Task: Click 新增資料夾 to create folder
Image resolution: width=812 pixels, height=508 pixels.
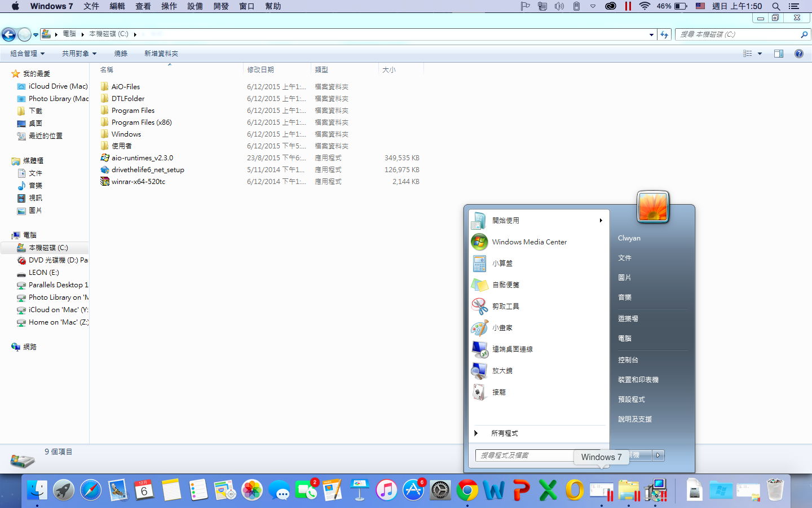Action: [x=161, y=54]
